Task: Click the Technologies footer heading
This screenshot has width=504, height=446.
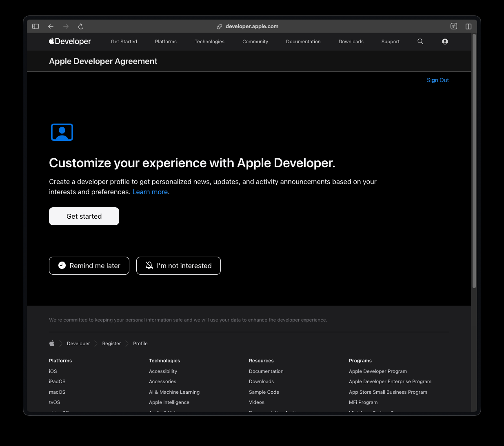Action: coord(164,361)
